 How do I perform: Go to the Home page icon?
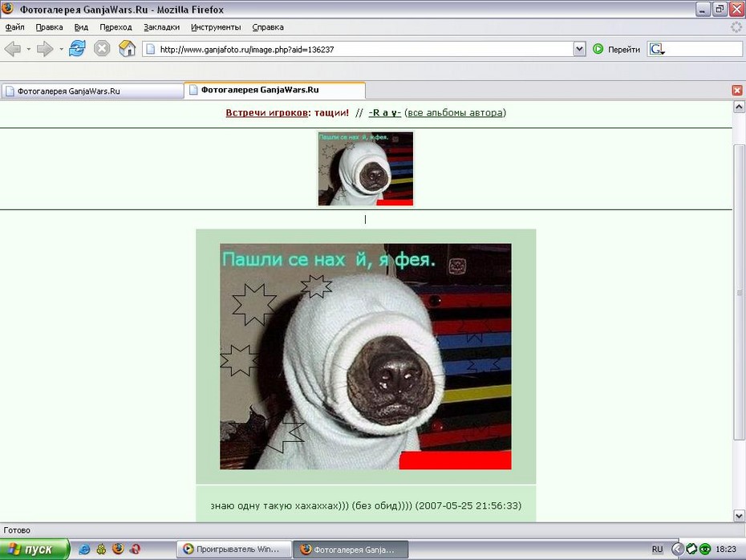click(x=127, y=48)
